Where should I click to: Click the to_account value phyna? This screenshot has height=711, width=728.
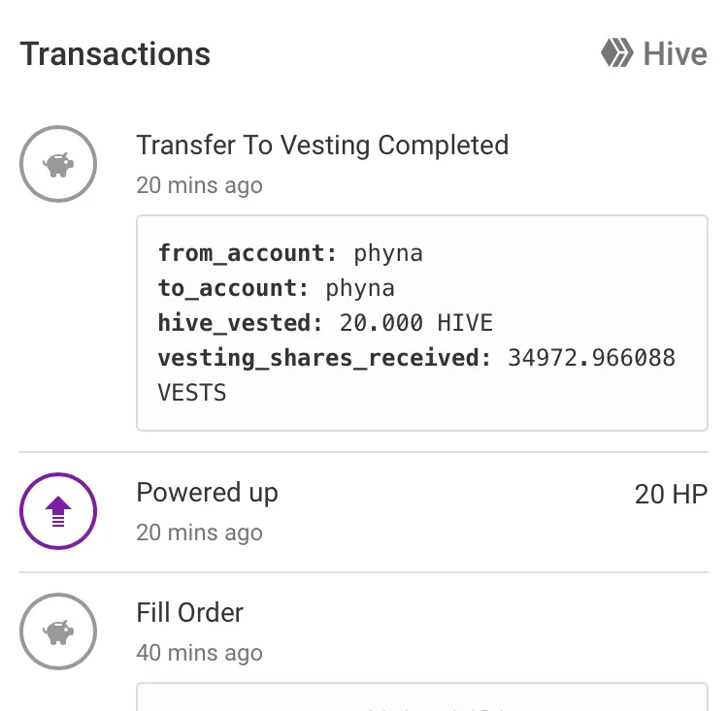pos(360,289)
